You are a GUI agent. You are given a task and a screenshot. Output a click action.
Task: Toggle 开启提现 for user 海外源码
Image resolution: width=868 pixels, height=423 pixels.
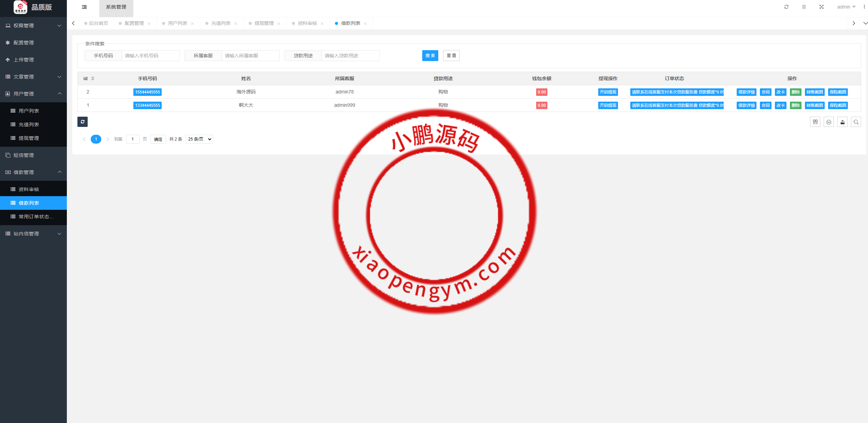pos(608,92)
